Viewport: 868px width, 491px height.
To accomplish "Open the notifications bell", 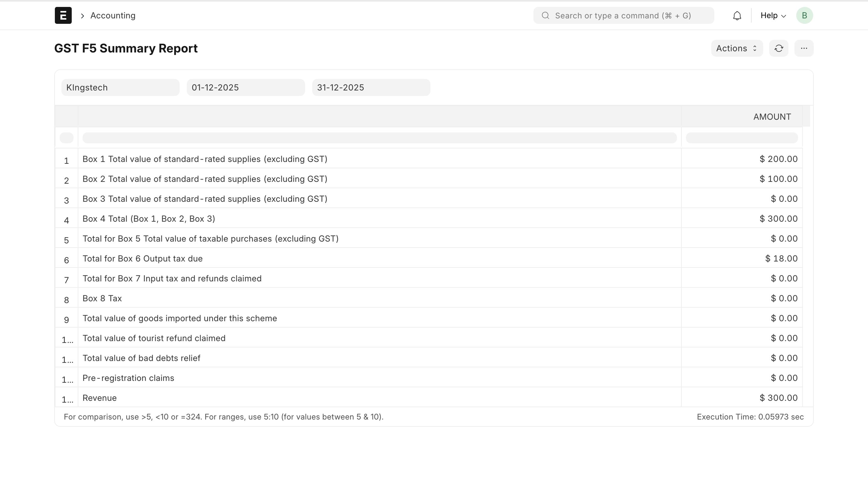I will [737, 15].
